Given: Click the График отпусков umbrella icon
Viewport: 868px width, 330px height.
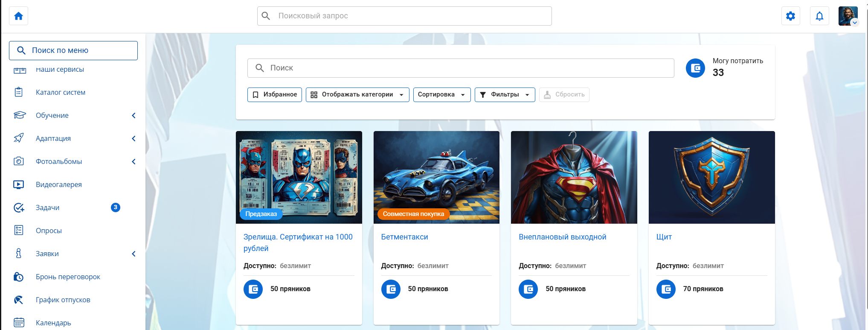Looking at the screenshot, I should click(x=19, y=300).
